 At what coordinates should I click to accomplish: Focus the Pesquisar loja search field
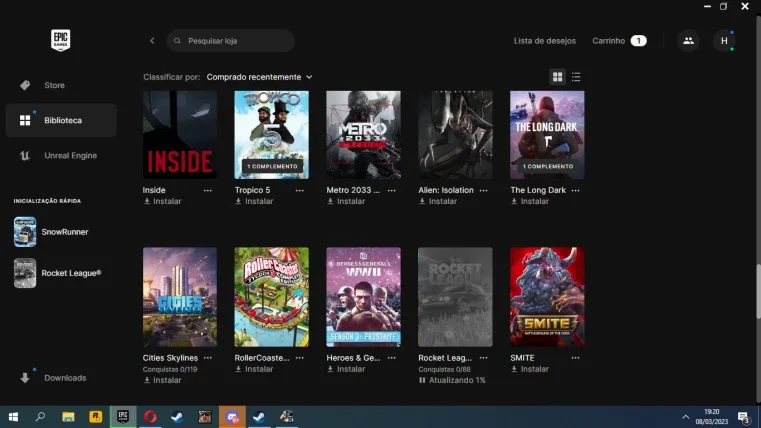coord(231,41)
